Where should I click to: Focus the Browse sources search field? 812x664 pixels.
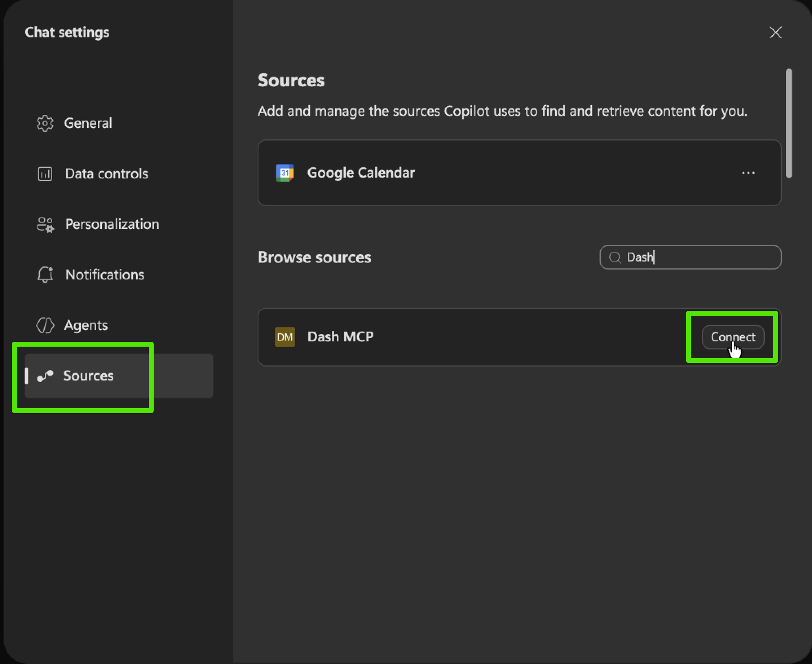[691, 257]
